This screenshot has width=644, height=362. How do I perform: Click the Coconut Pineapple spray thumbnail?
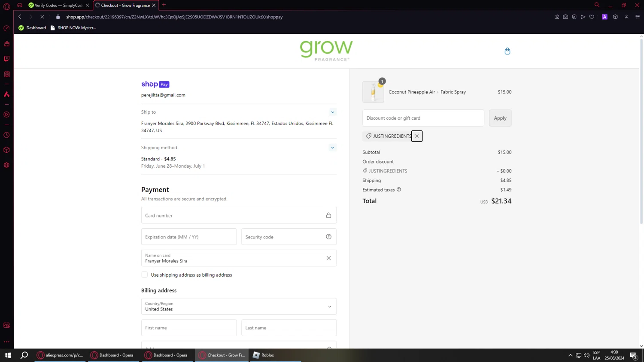pyautogui.click(x=373, y=92)
